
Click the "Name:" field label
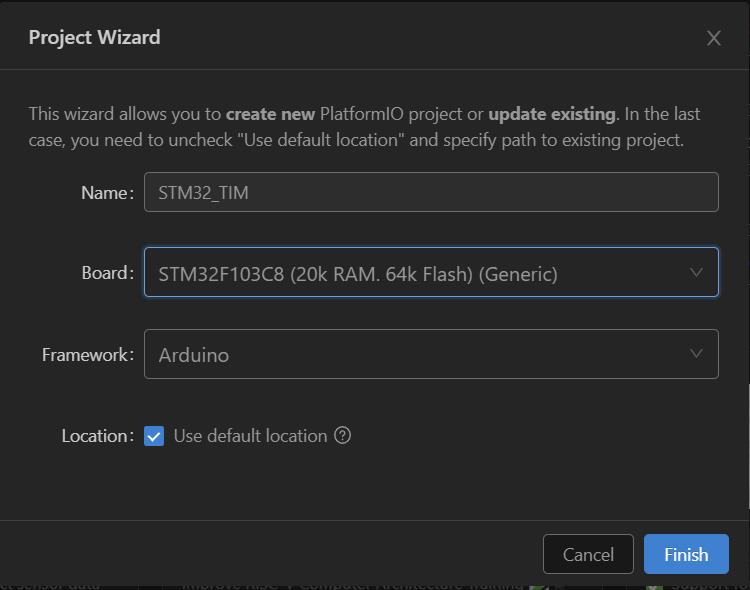[x=107, y=193]
